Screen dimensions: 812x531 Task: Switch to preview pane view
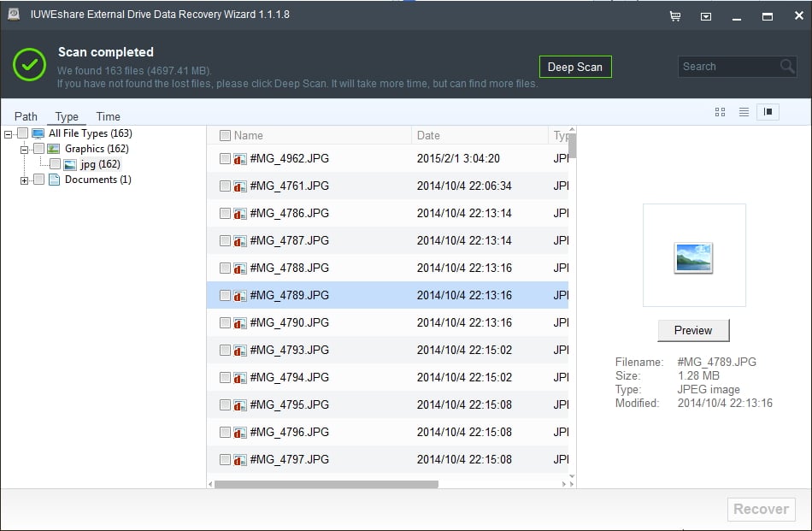768,112
